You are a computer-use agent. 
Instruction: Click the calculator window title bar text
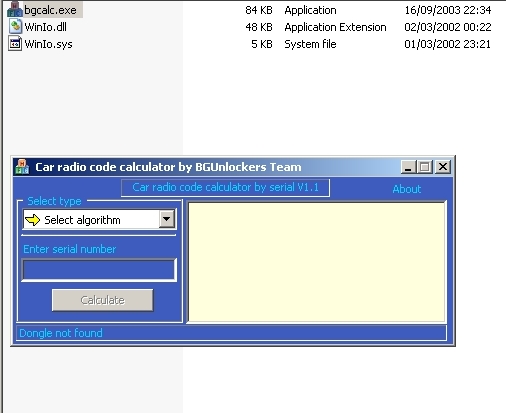168,167
